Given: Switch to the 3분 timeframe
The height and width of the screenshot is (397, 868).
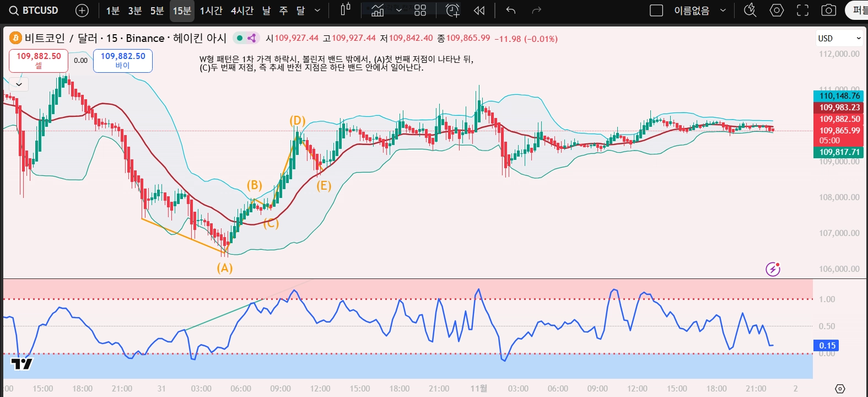Looking at the screenshot, I should pos(135,10).
